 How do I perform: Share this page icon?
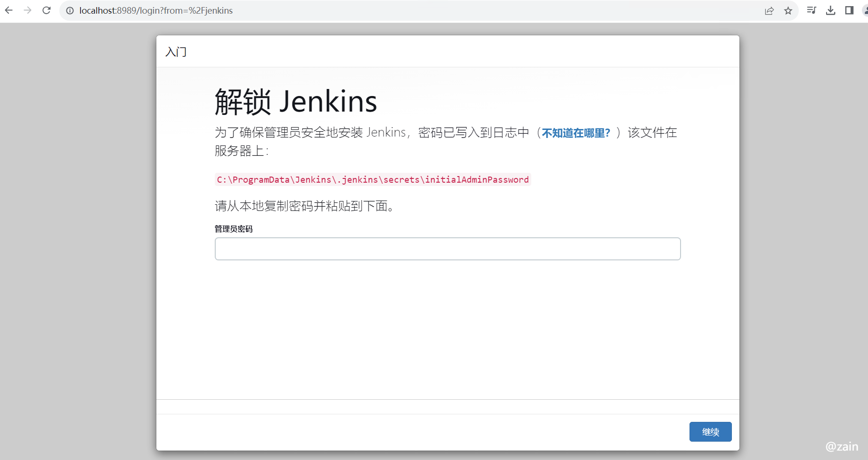(x=769, y=10)
